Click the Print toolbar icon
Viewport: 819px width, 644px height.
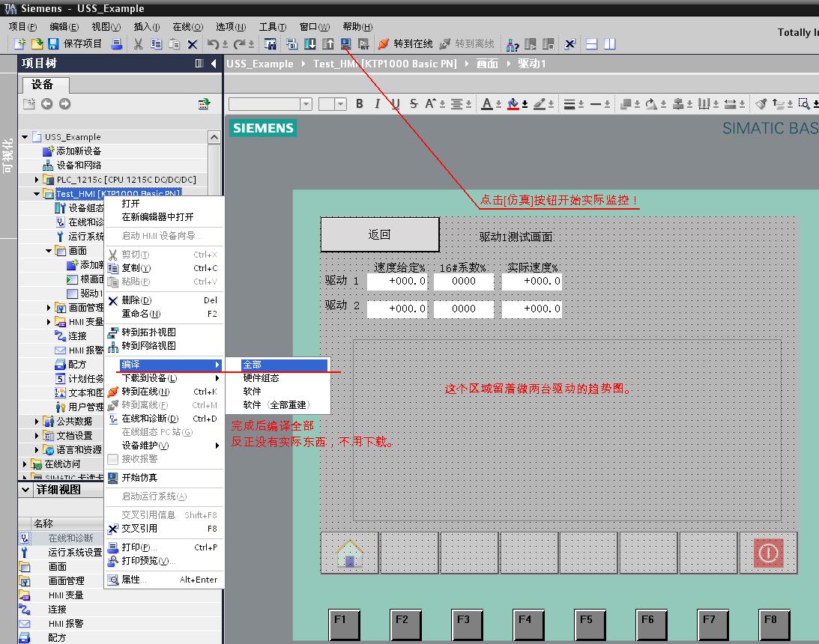[x=117, y=44]
